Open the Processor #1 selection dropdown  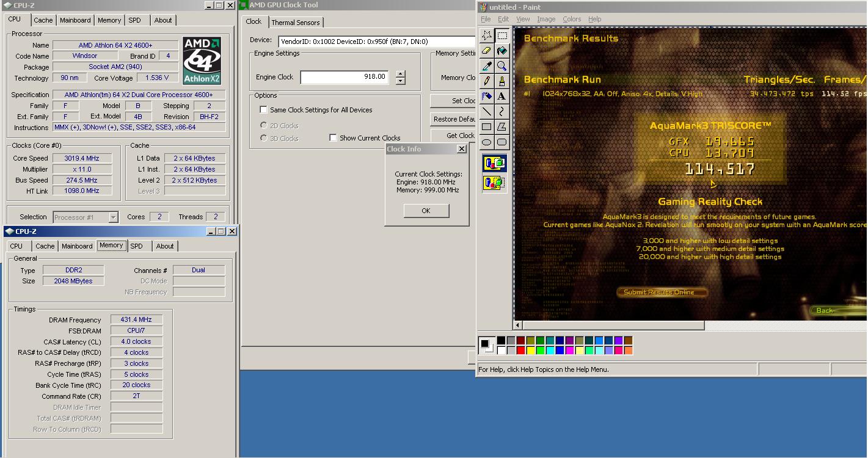113,217
